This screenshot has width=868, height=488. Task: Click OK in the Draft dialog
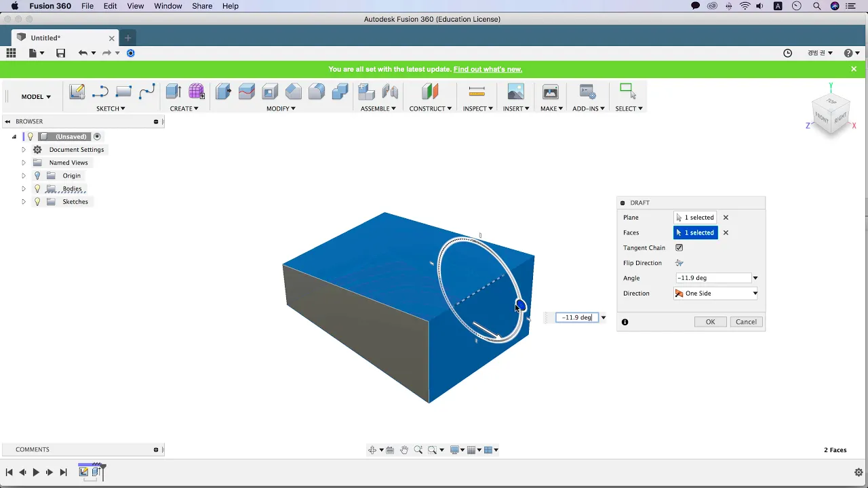click(x=710, y=322)
